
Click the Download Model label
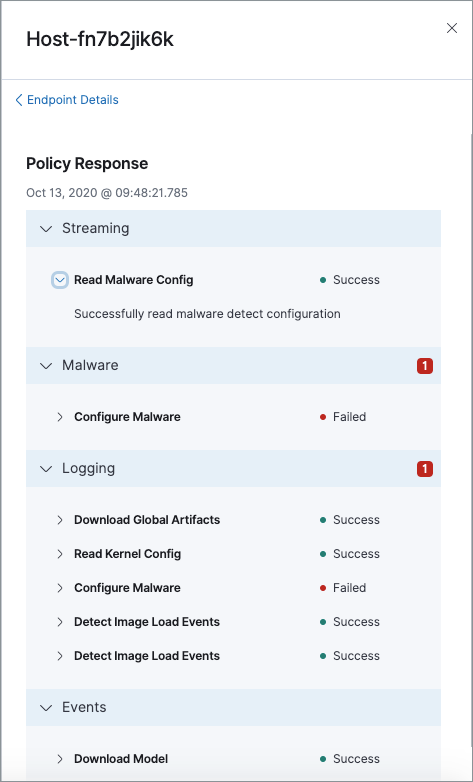[121, 759]
